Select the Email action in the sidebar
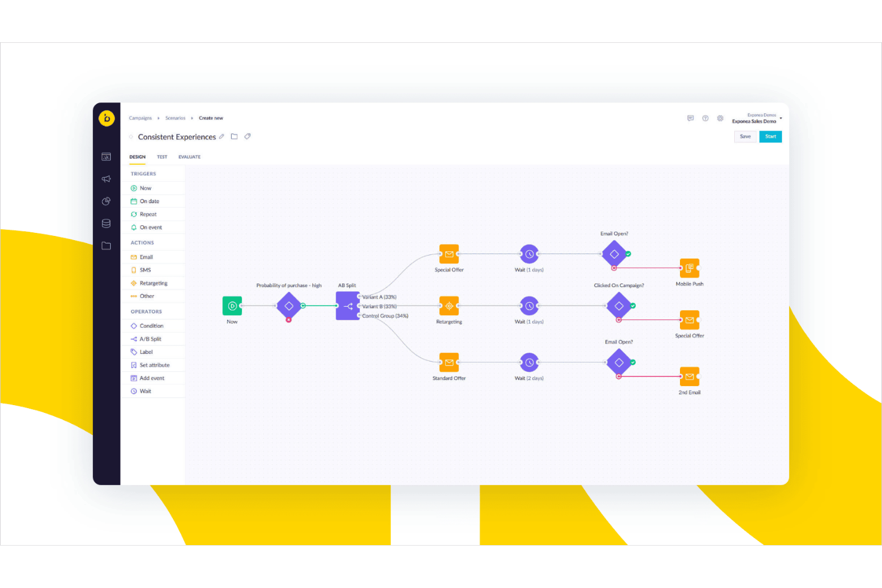882x588 pixels. click(146, 256)
